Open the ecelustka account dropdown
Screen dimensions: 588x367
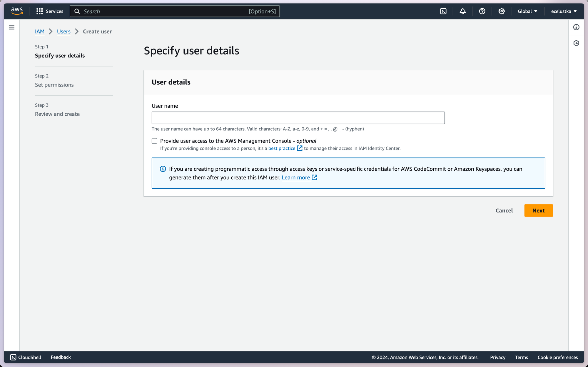click(564, 11)
